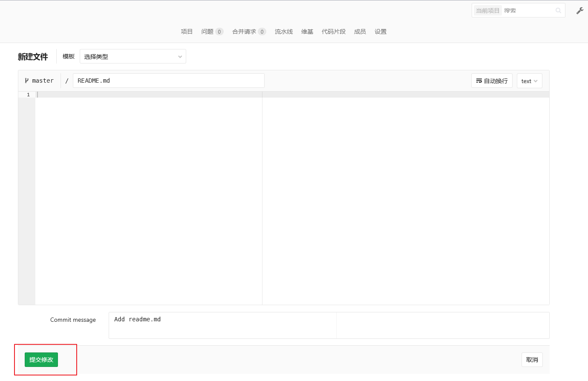Image resolution: width=588 pixels, height=381 pixels.
Task: Go to the 项目 tab
Action: point(187,32)
